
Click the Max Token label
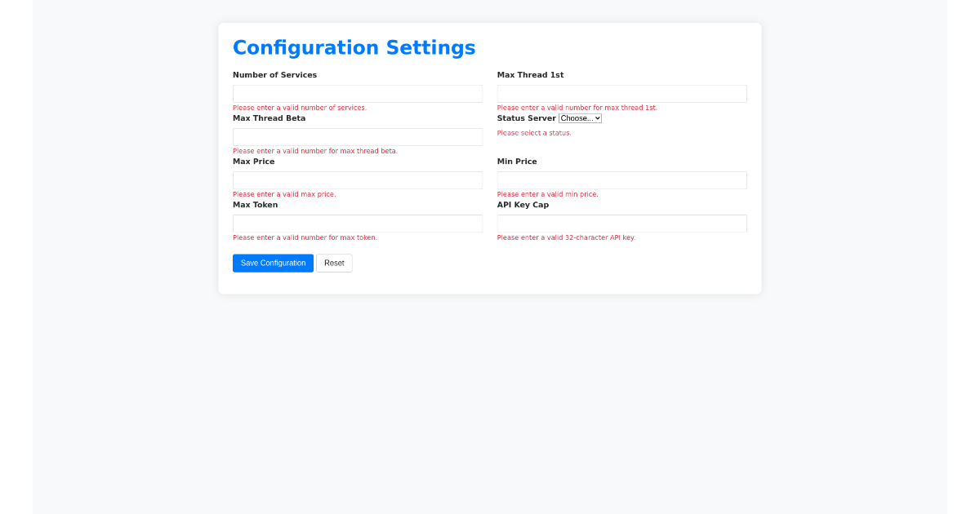[x=255, y=204]
